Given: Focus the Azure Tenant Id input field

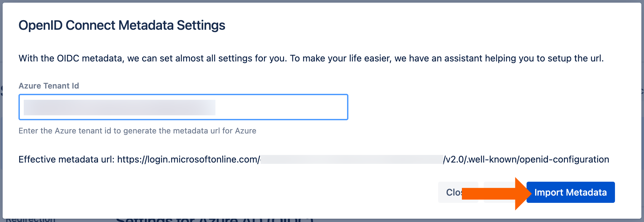Looking at the screenshot, I should (x=183, y=107).
